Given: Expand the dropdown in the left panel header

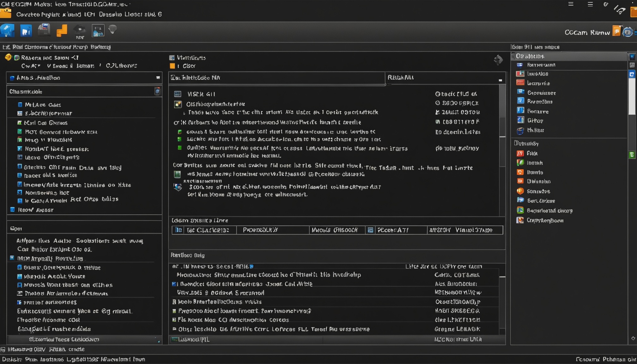Looking at the screenshot, I should [158, 78].
